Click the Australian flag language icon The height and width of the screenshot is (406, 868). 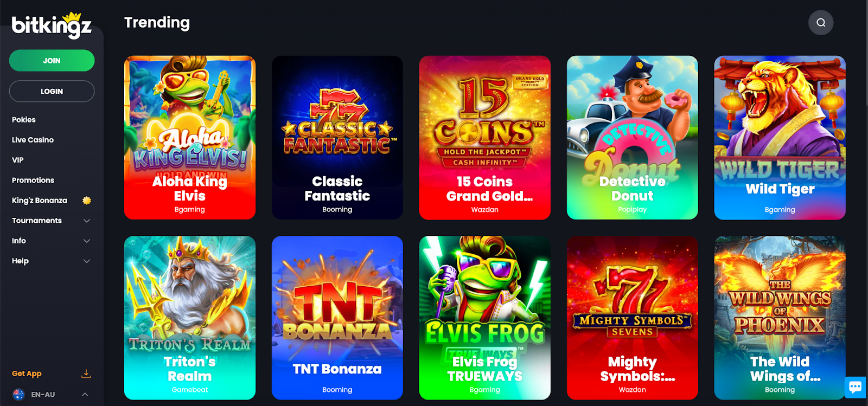(x=18, y=395)
